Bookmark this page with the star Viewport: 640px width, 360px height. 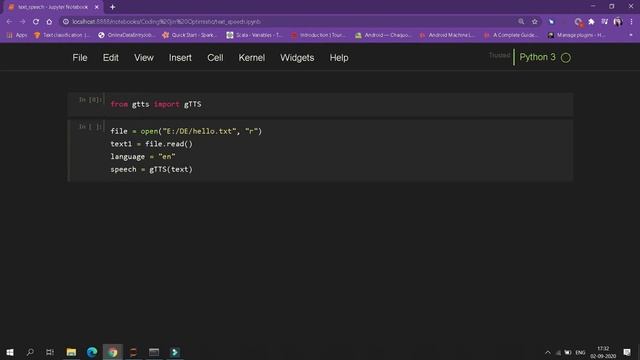535,22
